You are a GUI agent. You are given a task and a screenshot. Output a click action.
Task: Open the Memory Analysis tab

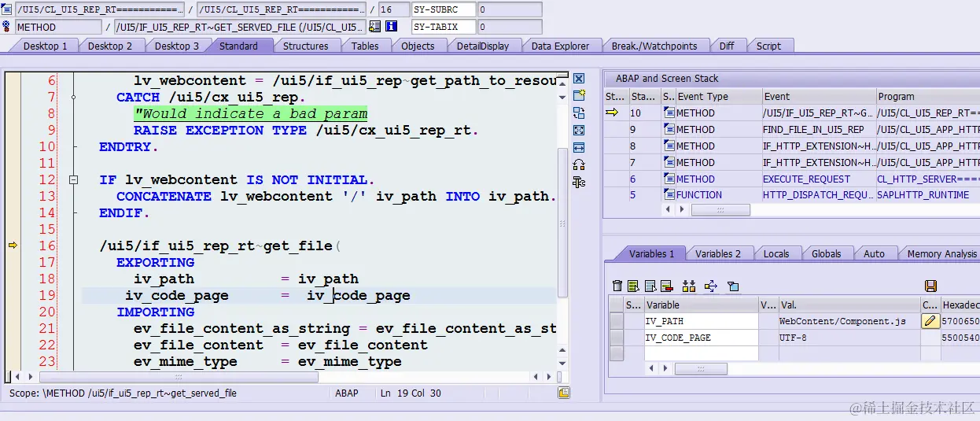pyautogui.click(x=941, y=253)
